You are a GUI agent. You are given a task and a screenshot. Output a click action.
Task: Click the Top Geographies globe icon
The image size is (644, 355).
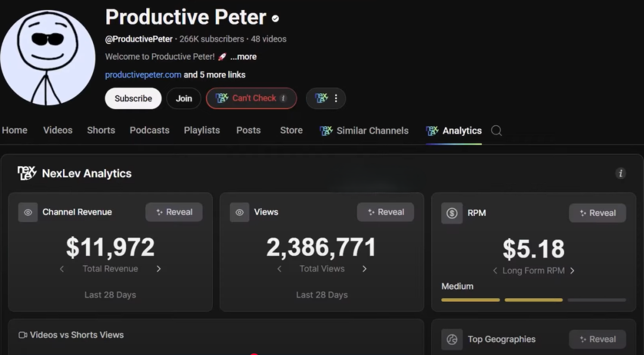(x=452, y=339)
